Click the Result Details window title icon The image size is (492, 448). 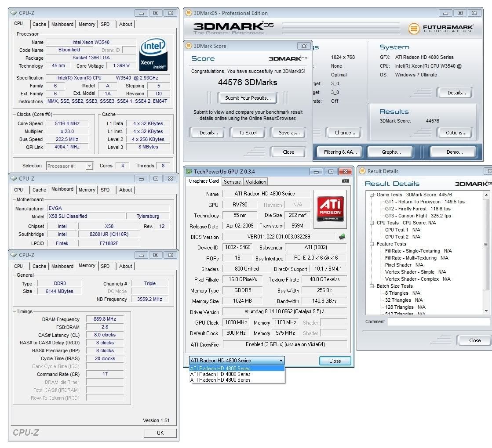click(x=362, y=171)
